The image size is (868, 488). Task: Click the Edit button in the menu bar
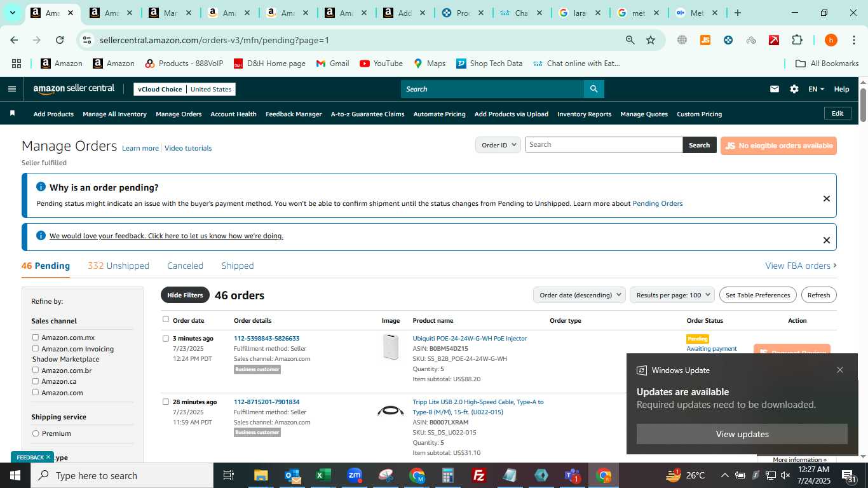click(x=837, y=113)
